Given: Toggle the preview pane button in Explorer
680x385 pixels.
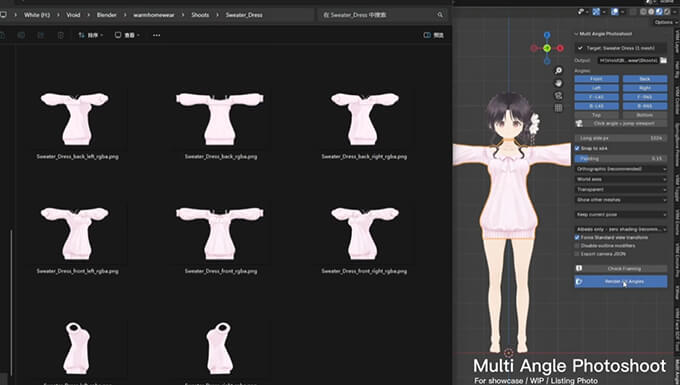Looking at the screenshot, I should [433, 35].
